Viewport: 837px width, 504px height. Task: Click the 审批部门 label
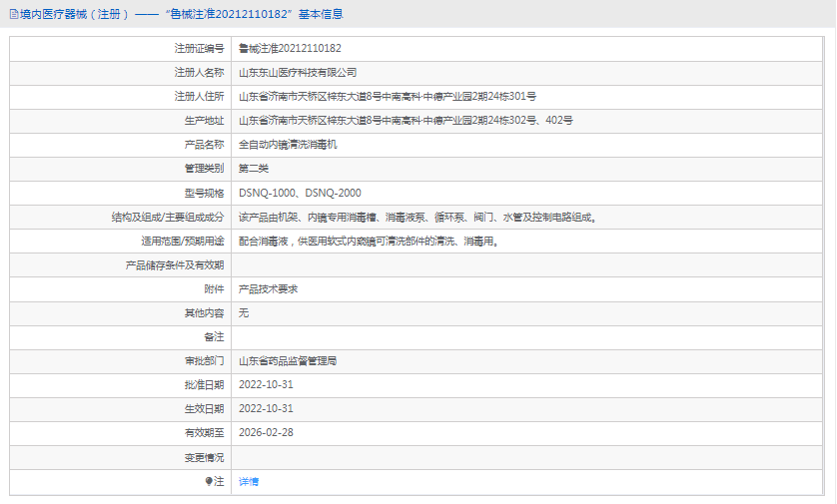point(205,361)
